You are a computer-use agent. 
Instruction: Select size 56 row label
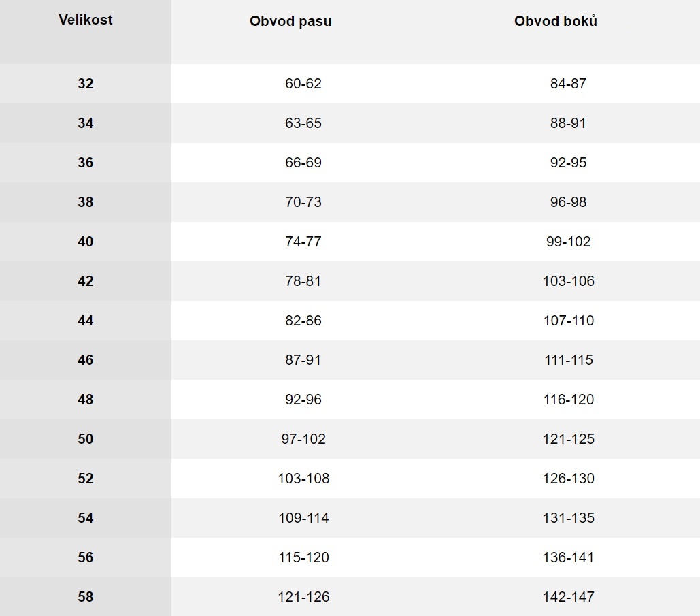point(85,557)
